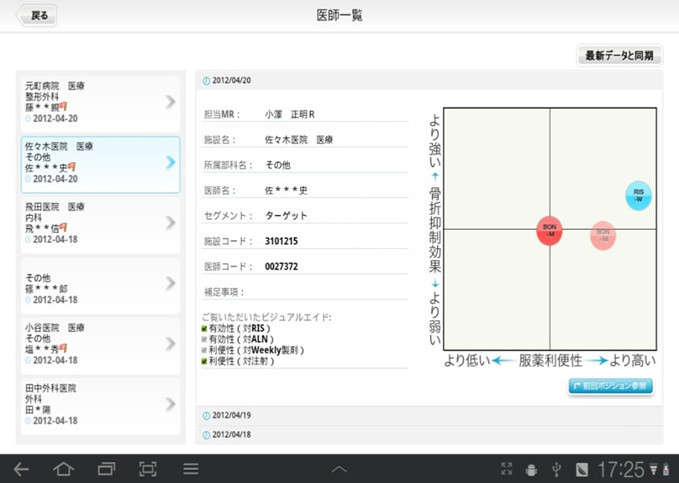This screenshot has height=483, width=679.
Task: Click the 補足事項 notes field
Action: tap(305, 292)
